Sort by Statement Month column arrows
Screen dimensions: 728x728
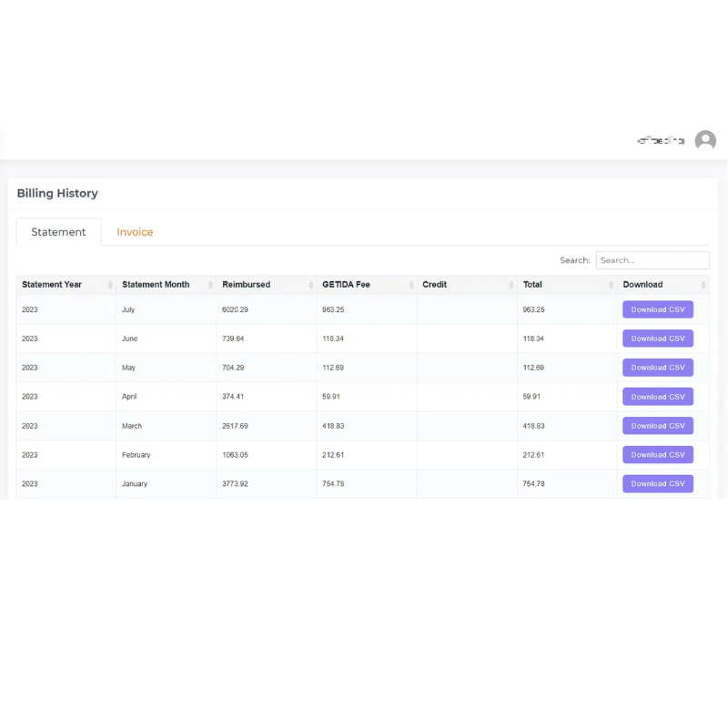click(210, 285)
